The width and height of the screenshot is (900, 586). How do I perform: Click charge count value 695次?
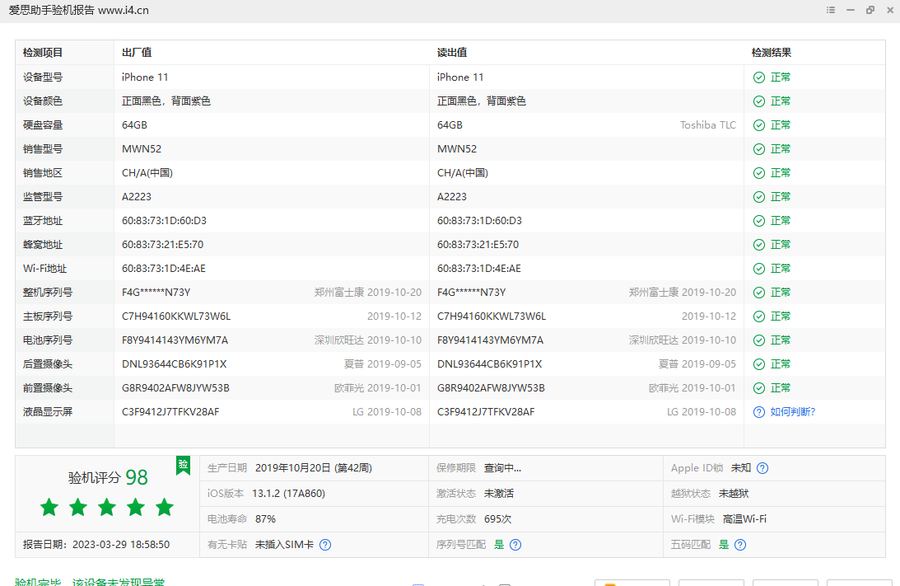point(498,519)
